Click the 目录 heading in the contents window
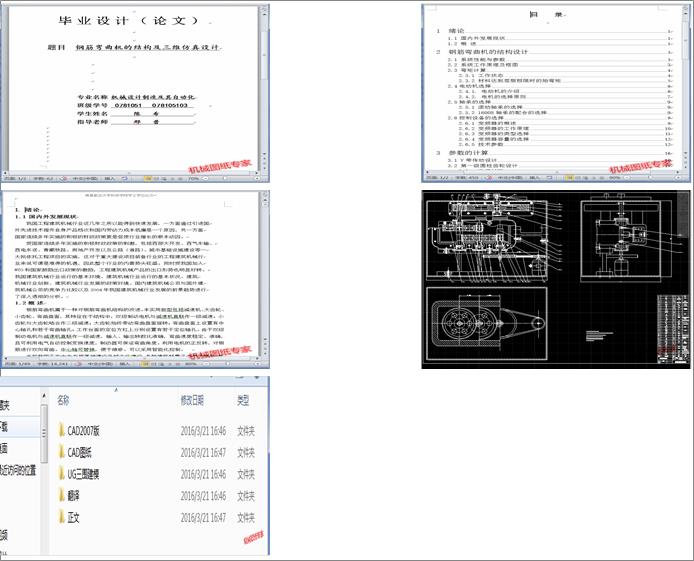Viewport: 694px width, 561px height. tap(547, 14)
